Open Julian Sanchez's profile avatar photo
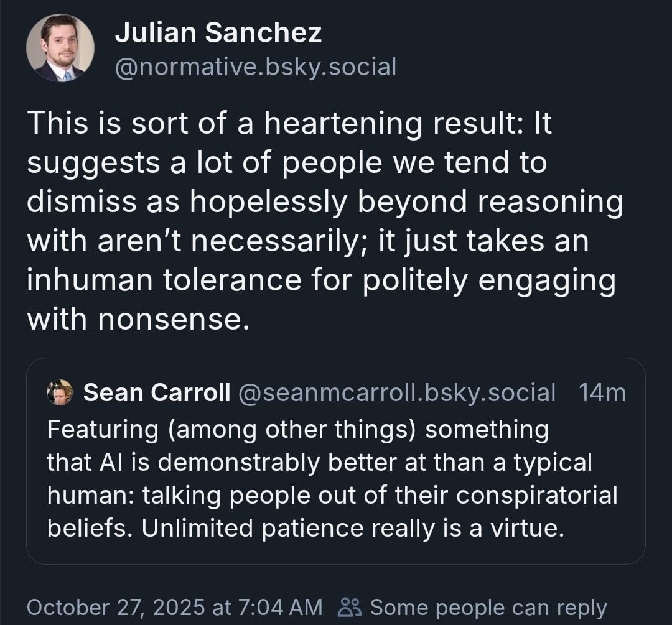672x625 pixels. point(60,48)
